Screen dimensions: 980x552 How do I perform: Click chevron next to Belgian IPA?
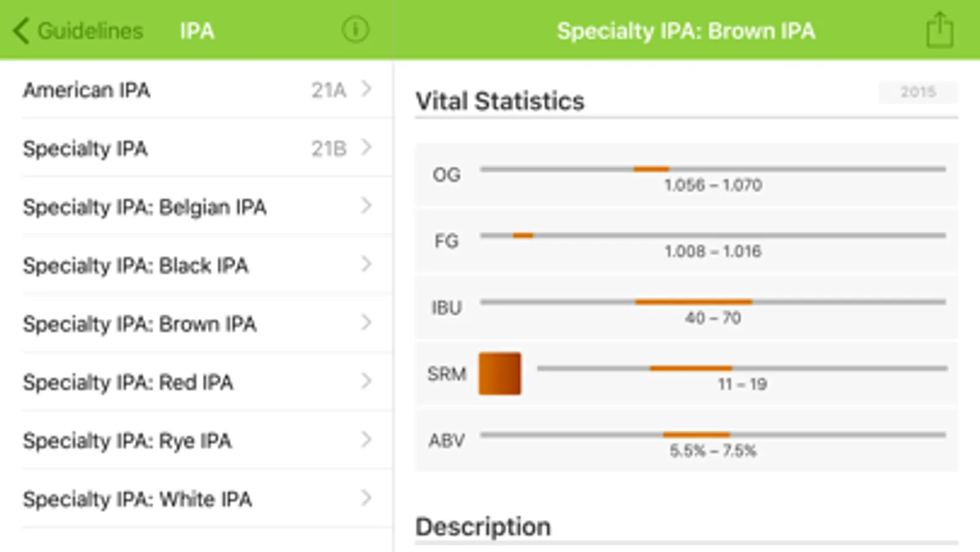tap(367, 206)
